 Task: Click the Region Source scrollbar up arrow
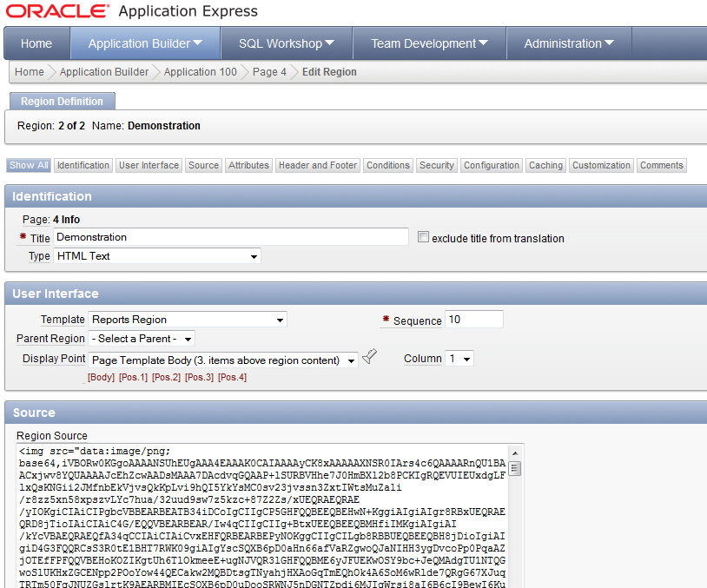pyautogui.click(x=515, y=453)
